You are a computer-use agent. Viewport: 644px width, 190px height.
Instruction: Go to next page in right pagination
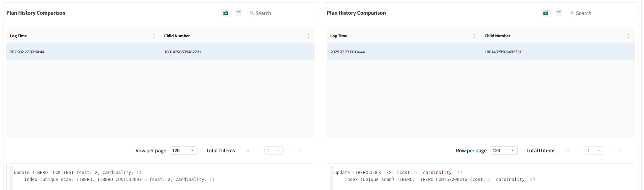coord(611,151)
